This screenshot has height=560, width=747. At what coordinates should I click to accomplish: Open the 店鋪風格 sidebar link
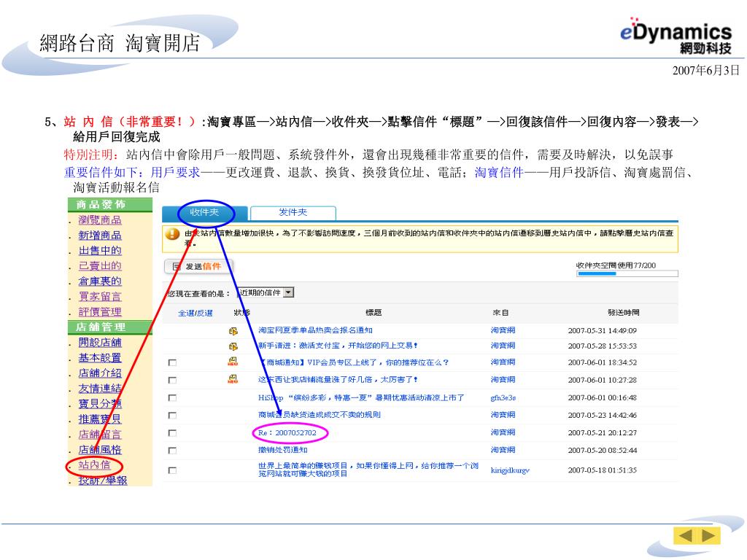tap(100, 449)
